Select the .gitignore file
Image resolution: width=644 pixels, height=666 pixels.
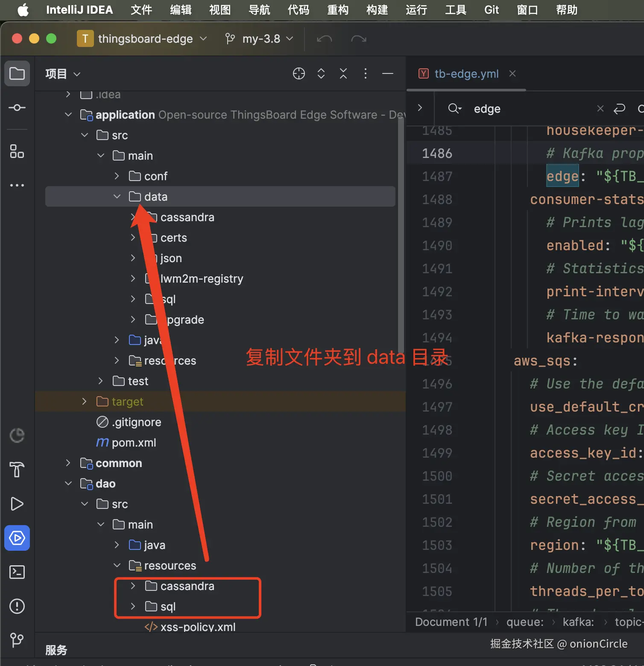pos(136,422)
